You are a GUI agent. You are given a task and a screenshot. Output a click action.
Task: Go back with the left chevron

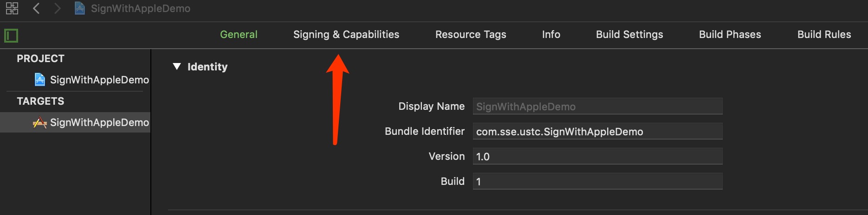36,8
